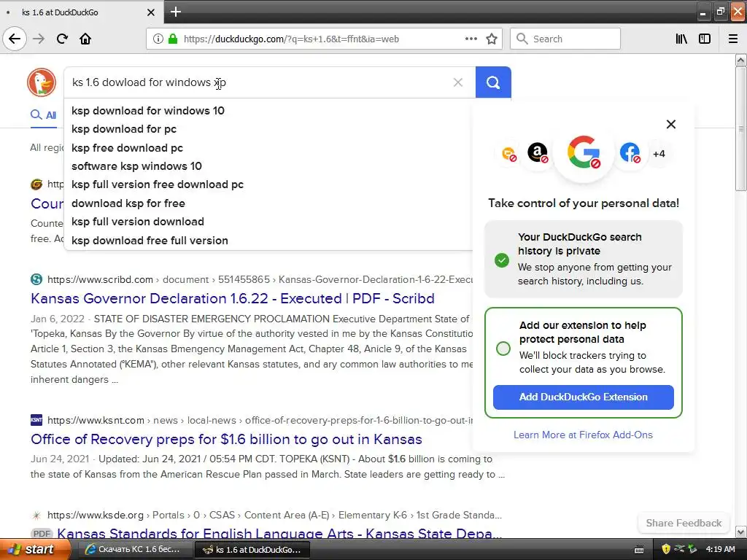Reload the current page

coord(62,39)
